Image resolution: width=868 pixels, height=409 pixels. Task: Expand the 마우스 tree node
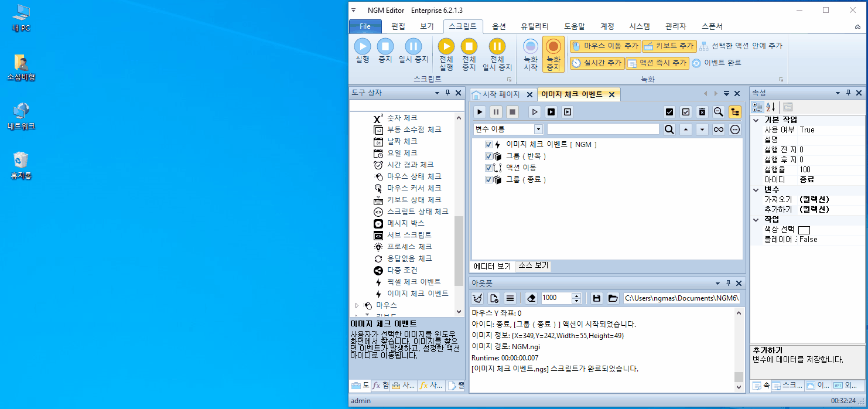point(357,305)
